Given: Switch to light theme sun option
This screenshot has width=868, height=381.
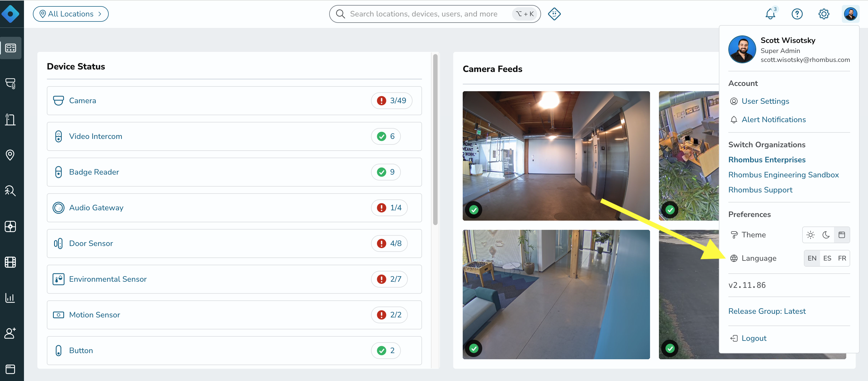Looking at the screenshot, I should (811, 235).
